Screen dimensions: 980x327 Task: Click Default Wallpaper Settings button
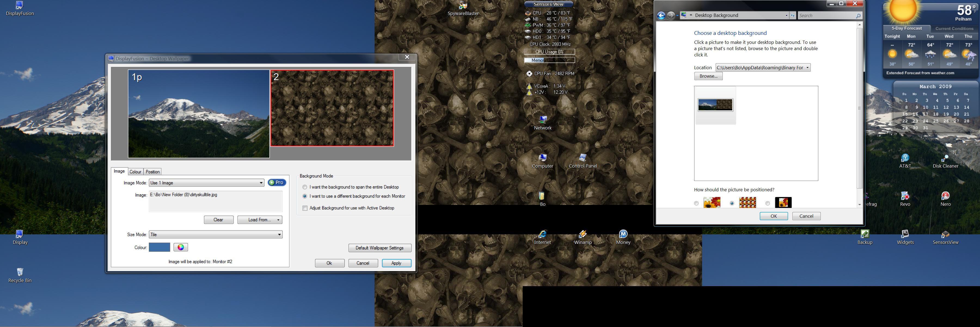click(379, 248)
